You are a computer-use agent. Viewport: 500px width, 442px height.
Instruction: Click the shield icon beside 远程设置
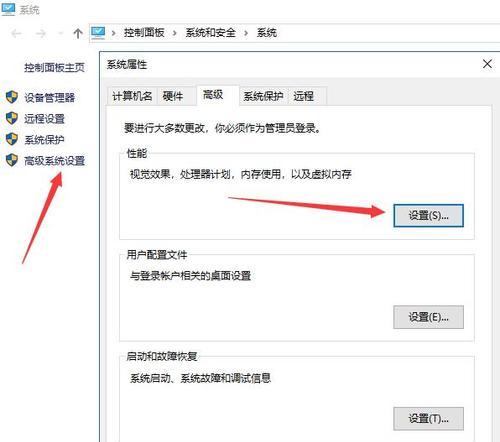12,118
